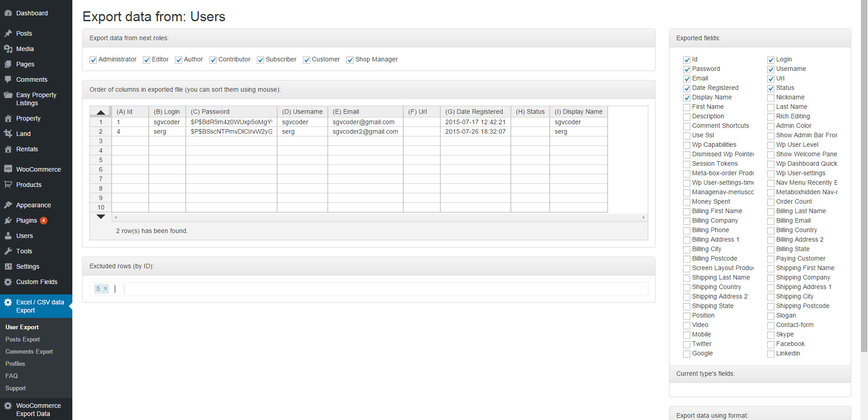The height and width of the screenshot is (420, 868).
Task: Click the WooCommerce sidebar icon
Action: (9, 169)
